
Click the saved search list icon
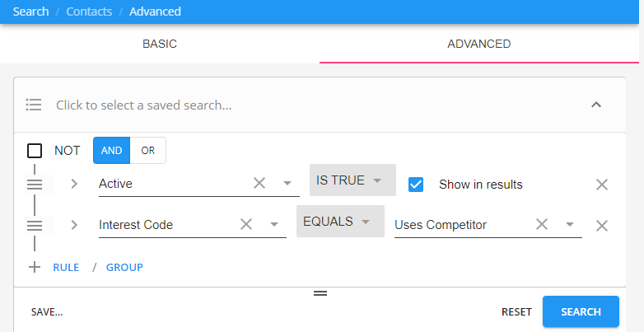(x=34, y=105)
